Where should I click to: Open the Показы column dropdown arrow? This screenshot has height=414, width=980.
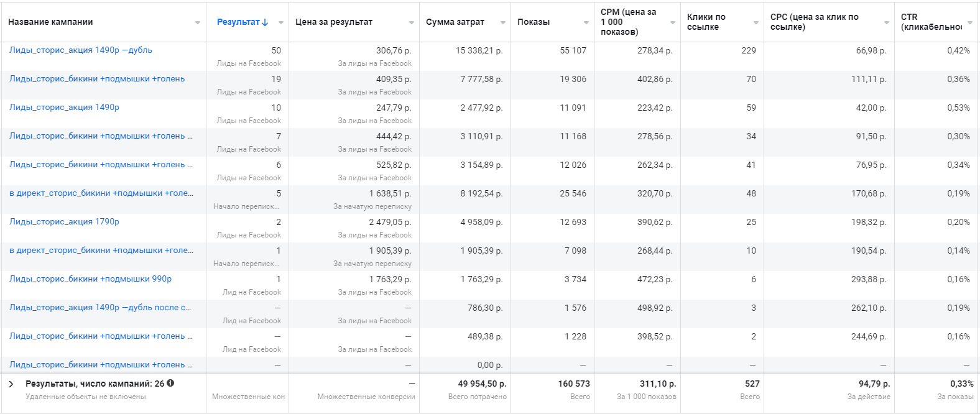click(586, 23)
